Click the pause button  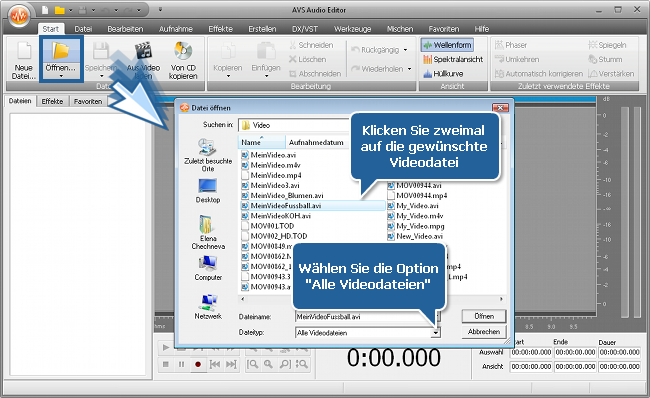(x=182, y=364)
